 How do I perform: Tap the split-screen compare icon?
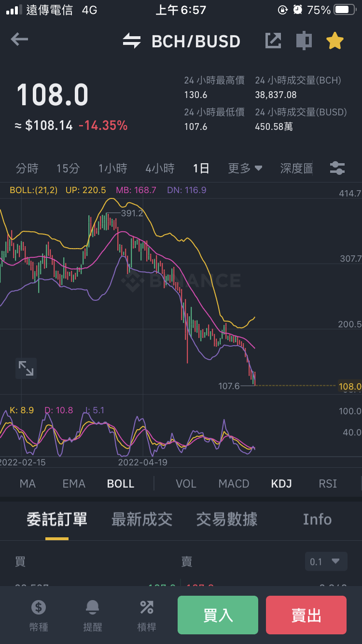click(304, 41)
